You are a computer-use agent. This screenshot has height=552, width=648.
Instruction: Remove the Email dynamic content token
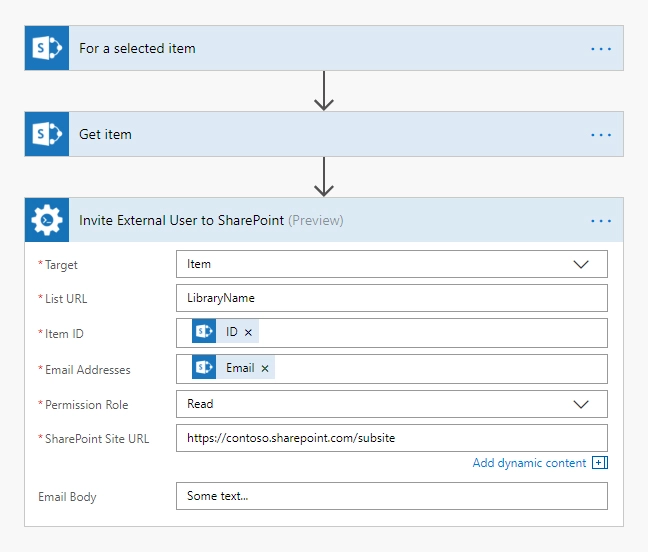[264, 368]
